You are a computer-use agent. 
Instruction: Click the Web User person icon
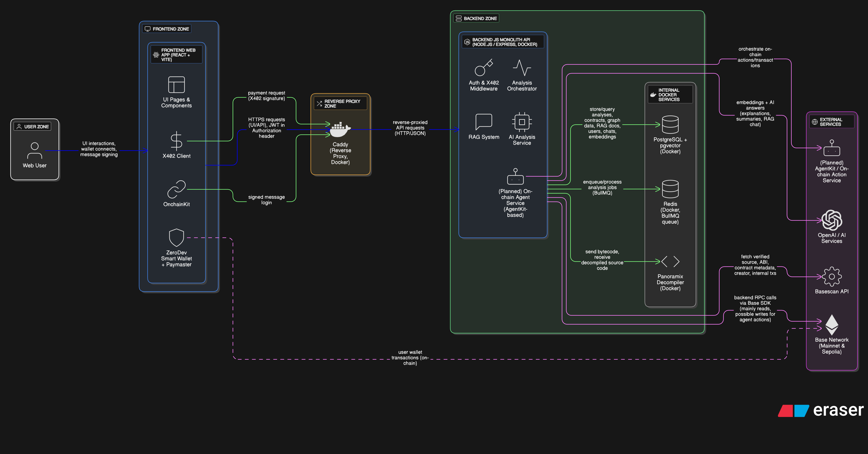pos(34,151)
